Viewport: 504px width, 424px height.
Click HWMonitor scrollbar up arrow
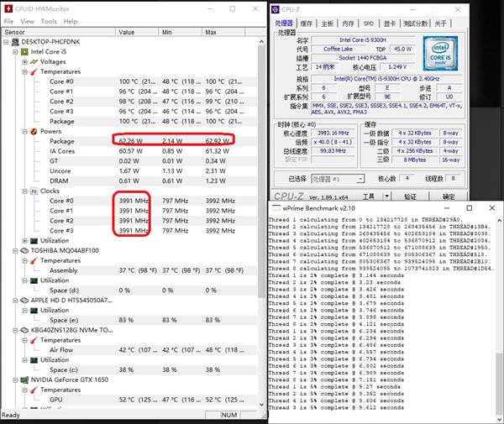click(261, 41)
